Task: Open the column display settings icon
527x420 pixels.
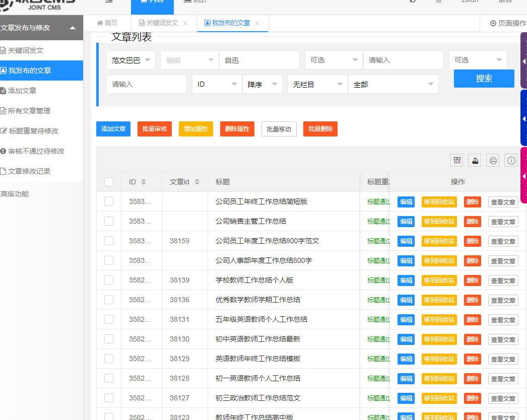Action: tap(456, 160)
